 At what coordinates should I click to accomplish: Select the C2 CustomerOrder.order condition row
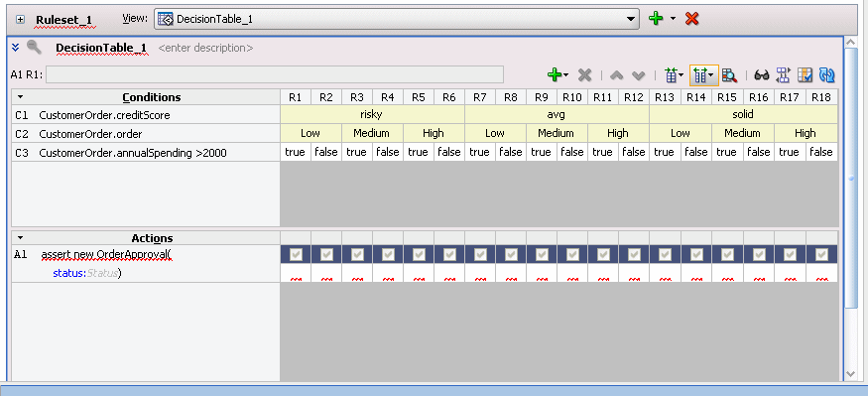[146, 133]
